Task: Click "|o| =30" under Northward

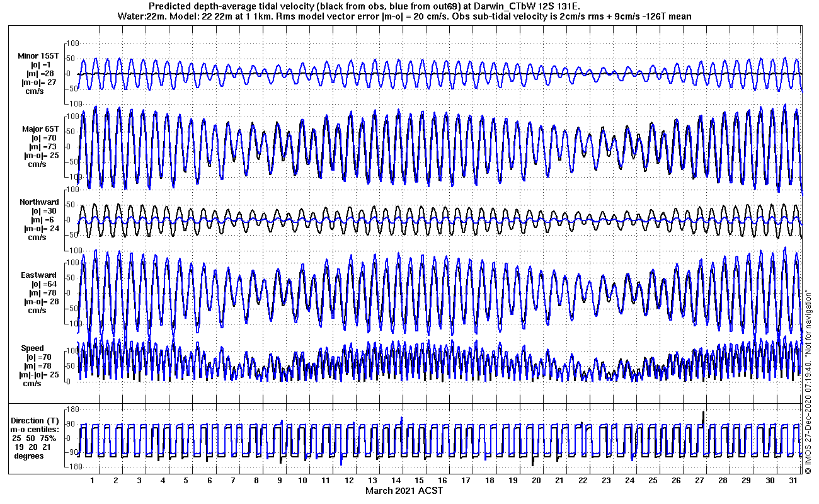Action: (42, 211)
